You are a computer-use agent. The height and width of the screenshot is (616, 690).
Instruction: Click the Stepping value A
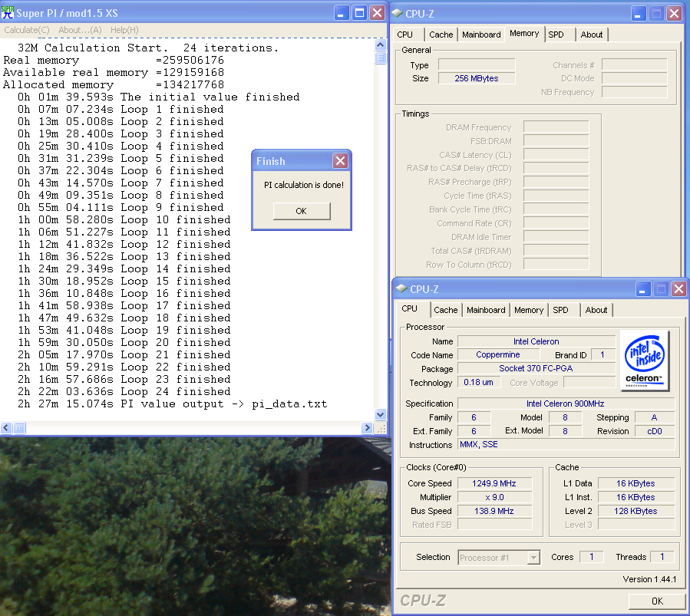click(x=655, y=417)
